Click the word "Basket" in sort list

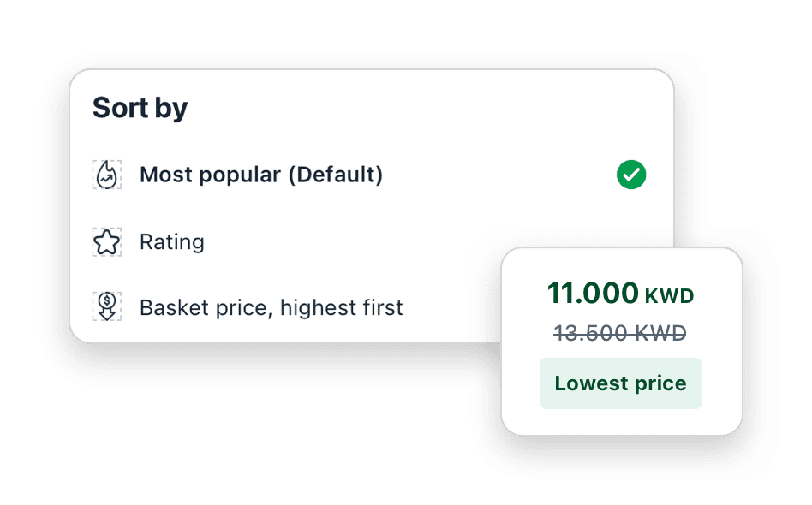[x=175, y=307]
